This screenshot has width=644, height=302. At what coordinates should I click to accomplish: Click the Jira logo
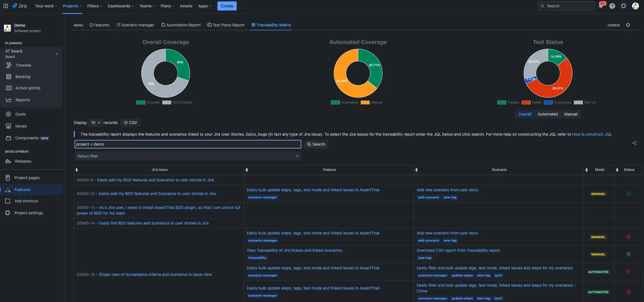19,6
